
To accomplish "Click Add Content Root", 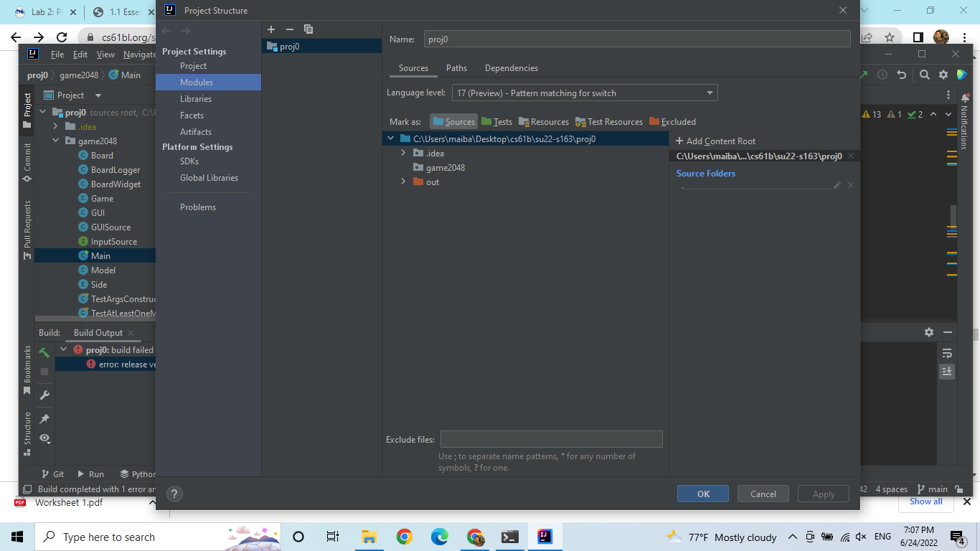I will (x=715, y=141).
